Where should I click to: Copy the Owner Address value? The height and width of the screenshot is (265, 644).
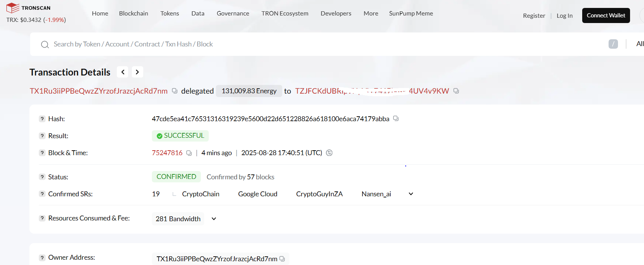(x=282, y=259)
